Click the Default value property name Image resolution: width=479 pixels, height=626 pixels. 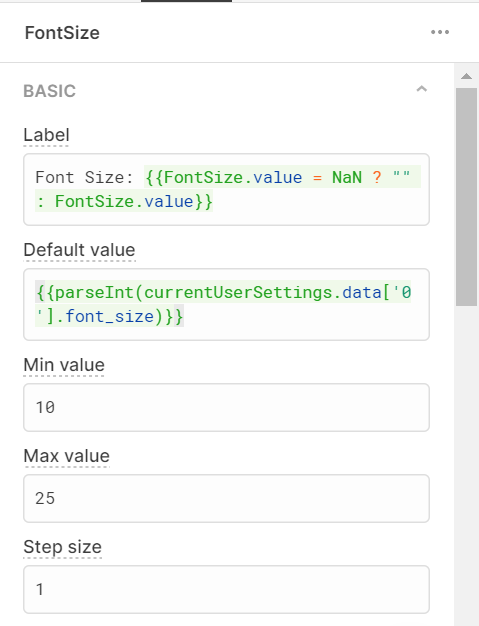point(79,250)
